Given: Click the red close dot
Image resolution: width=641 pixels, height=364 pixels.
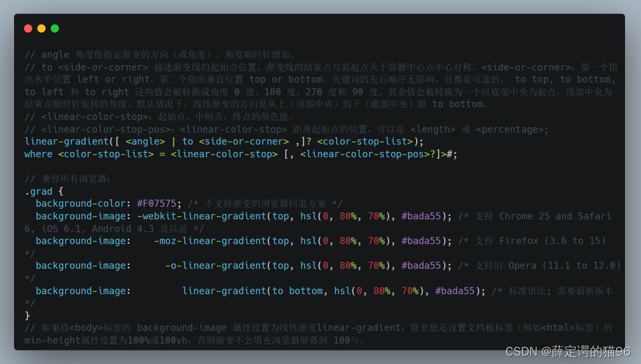Looking at the screenshot, I should tap(28, 28).
